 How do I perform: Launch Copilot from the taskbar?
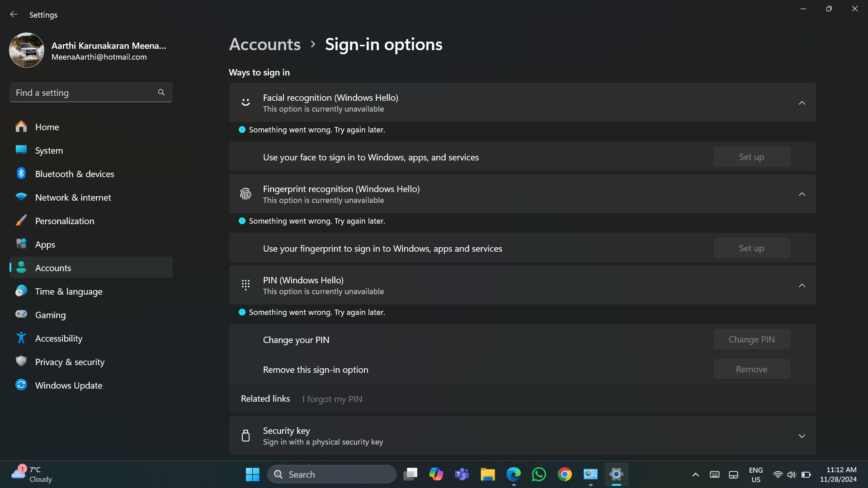[436, 474]
